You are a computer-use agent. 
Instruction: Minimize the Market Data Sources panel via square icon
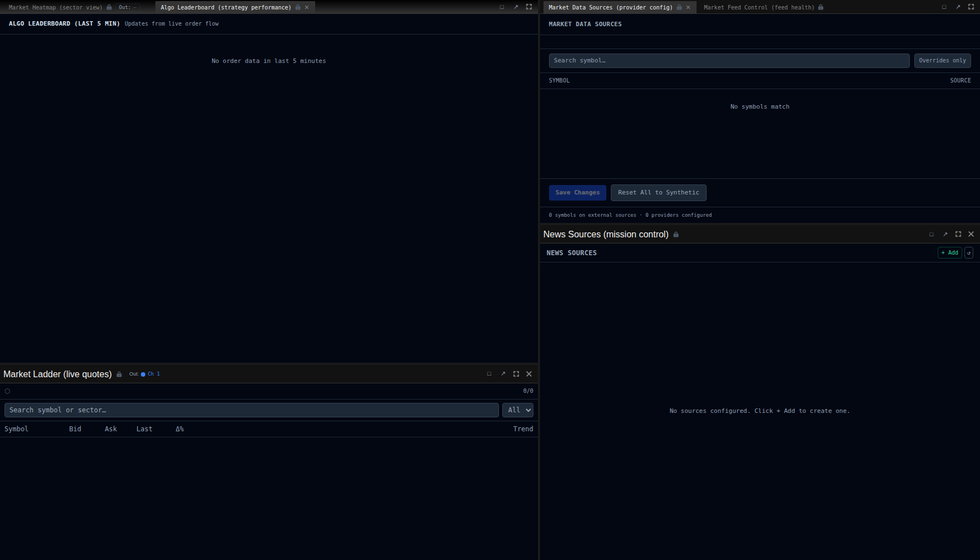pyautogui.click(x=944, y=7)
